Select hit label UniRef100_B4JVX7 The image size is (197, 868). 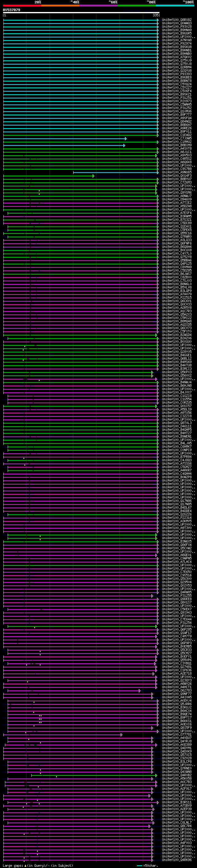click(x=177, y=392)
